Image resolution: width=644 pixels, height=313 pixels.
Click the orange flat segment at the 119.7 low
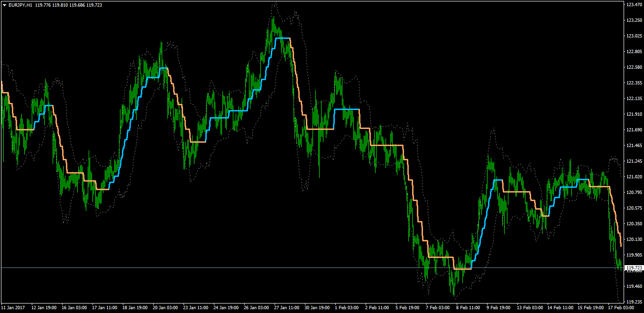pyautogui.click(x=462, y=269)
